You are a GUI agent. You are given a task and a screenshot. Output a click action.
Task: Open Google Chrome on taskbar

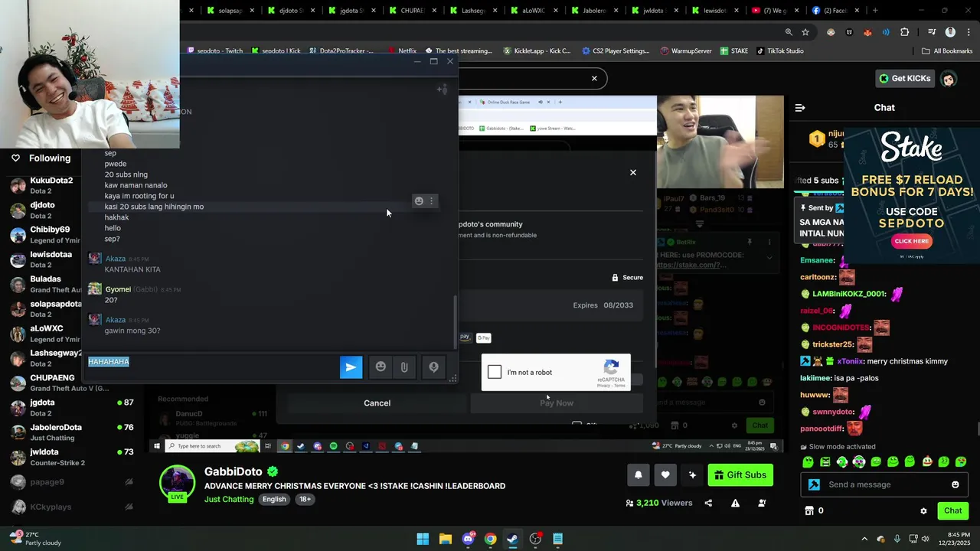[x=490, y=540]
